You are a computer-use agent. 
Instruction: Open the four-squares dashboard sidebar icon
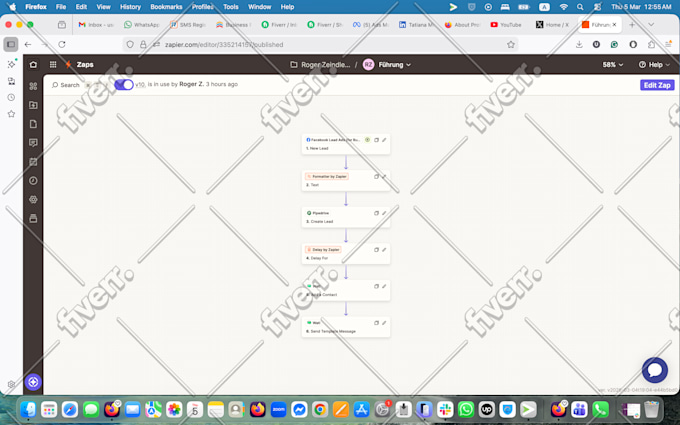(x=33, y=86)
